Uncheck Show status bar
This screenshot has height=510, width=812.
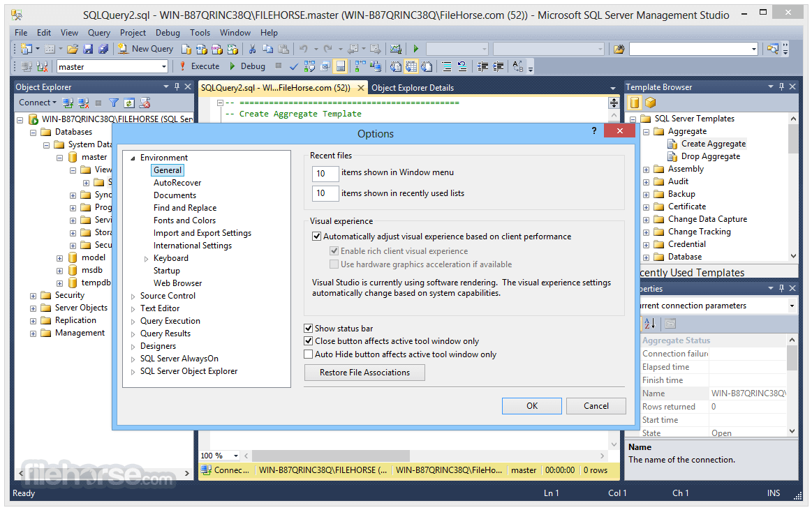[x=308, y=328]
